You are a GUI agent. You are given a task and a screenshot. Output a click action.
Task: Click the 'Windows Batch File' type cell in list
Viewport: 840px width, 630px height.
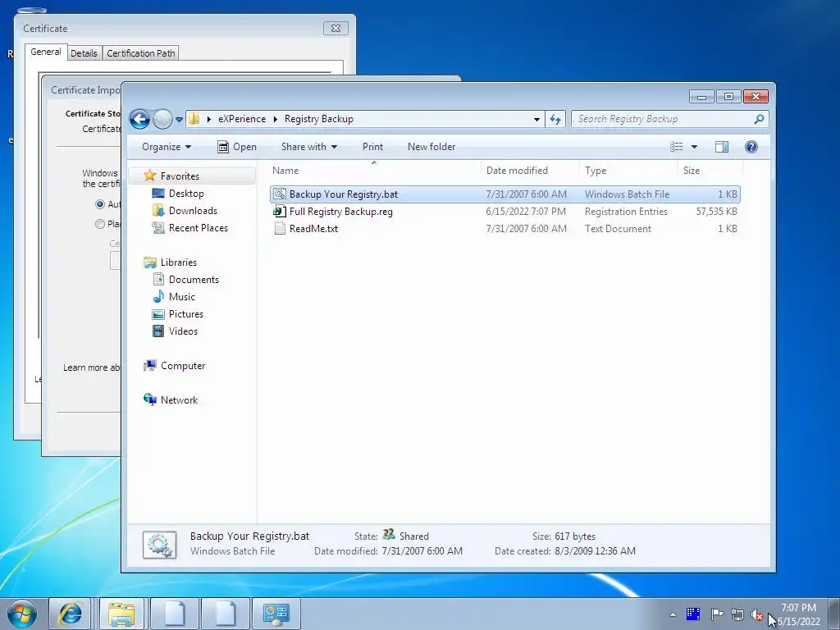627,194
